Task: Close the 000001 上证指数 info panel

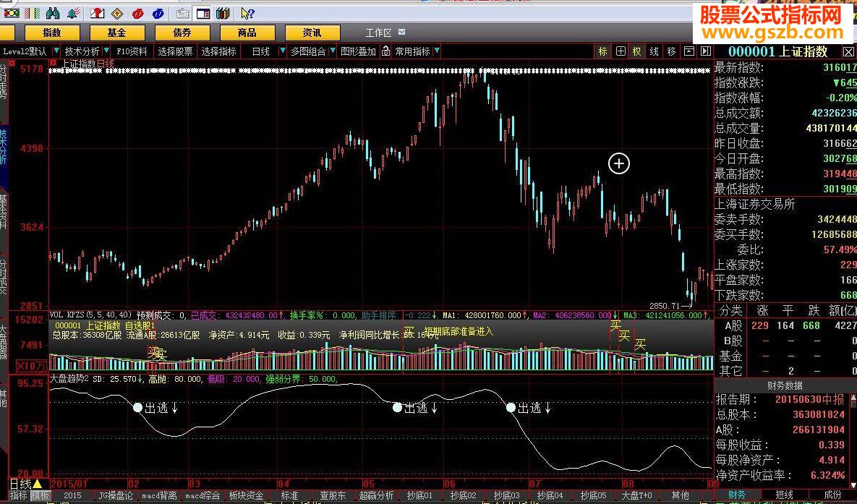Action: 848,52
